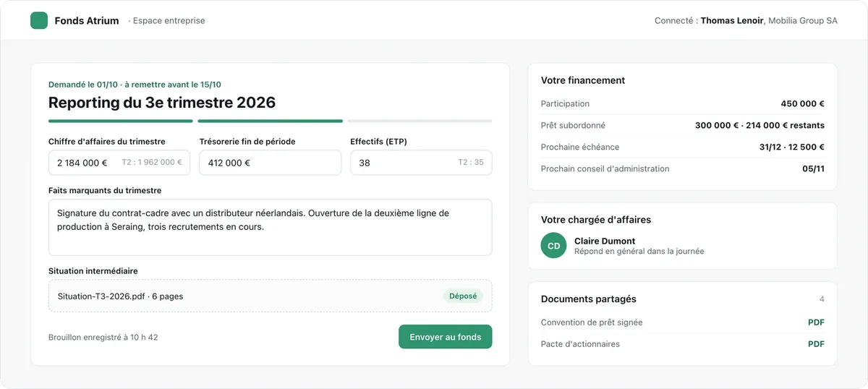Screen dimensions: 868x389
Task: Click the conseil date 05/11
Action: coord(814,168)
